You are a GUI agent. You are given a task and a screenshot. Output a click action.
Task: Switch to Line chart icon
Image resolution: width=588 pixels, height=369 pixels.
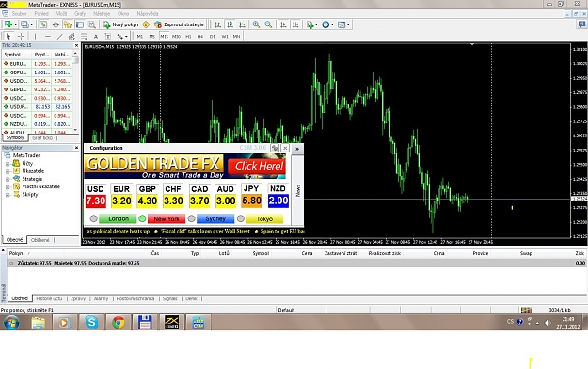tap(242, 24)
